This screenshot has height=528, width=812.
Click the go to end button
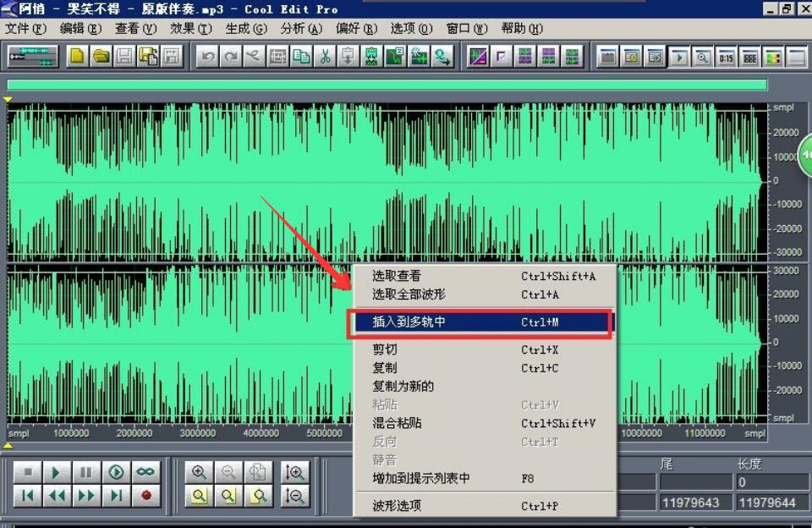117,495
